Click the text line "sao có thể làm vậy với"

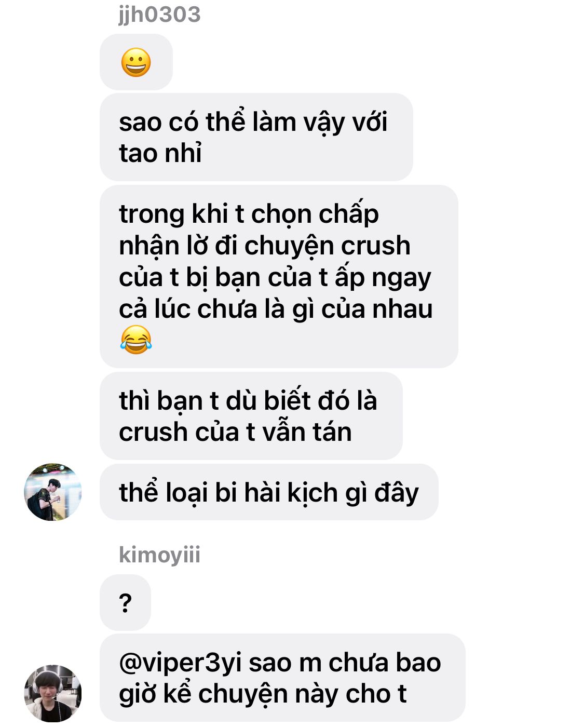click(253, 122)
